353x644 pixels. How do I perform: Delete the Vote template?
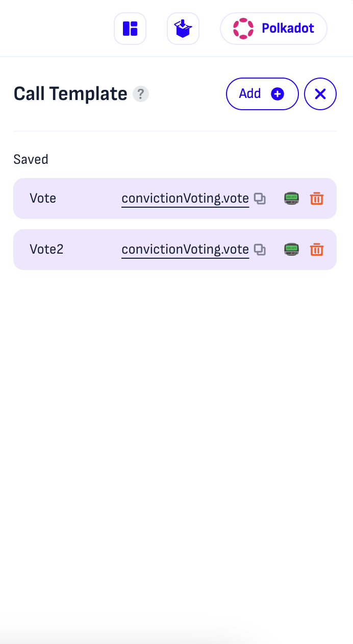click(x=317, y=199)
